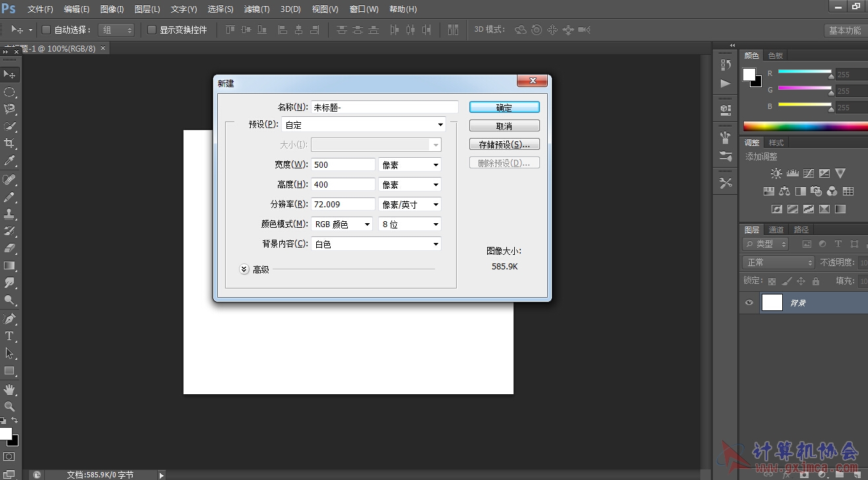Screen dimensions: 868x480
Task: Click the foreground color swatch in Color panel
Action: [x=749, y=75]
